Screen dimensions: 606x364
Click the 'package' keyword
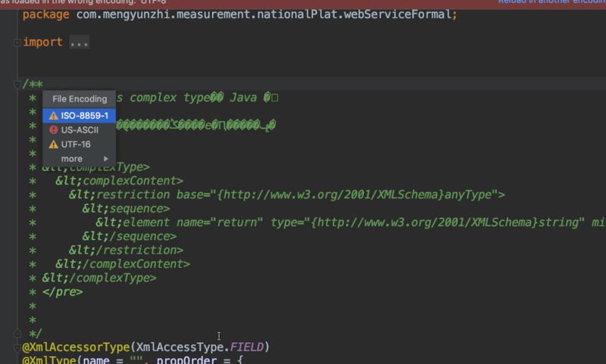click(x=46, y=14)
